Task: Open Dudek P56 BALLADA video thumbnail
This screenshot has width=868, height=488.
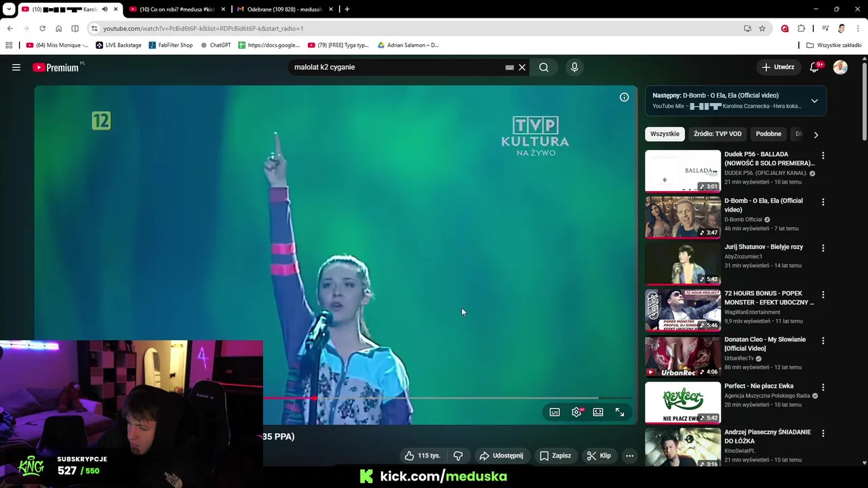Action: pyautogui.click(x=683, y=171)
